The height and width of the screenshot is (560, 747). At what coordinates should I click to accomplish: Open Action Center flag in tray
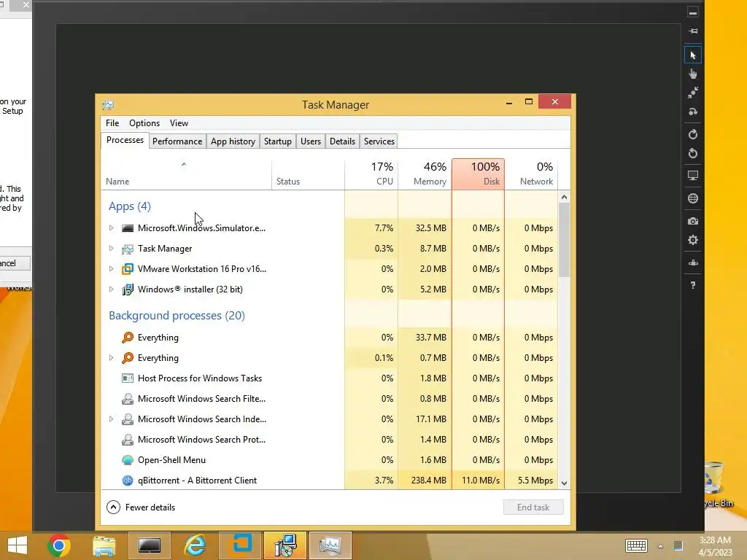[678, 545]
